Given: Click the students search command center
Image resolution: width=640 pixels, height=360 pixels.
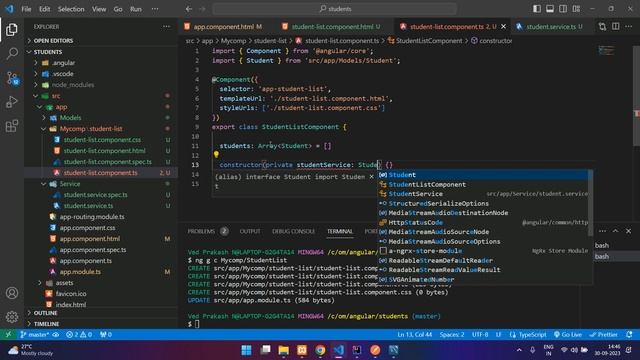Looking at the screenshot, I should [334, 9].
